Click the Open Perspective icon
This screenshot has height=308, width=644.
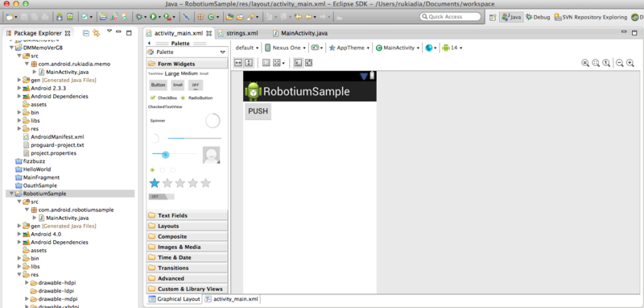pos(492,17)
